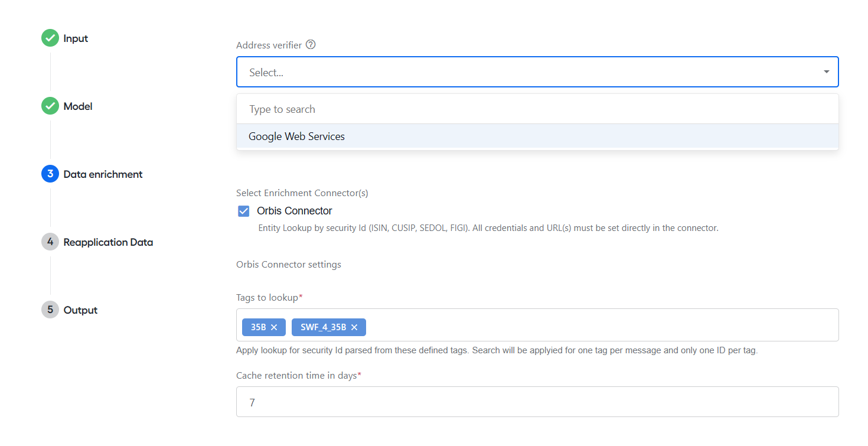Click the Select Enrichment Connector(s) heading
The height and width of the screenshot is (446, 868).
coord(302,193)
